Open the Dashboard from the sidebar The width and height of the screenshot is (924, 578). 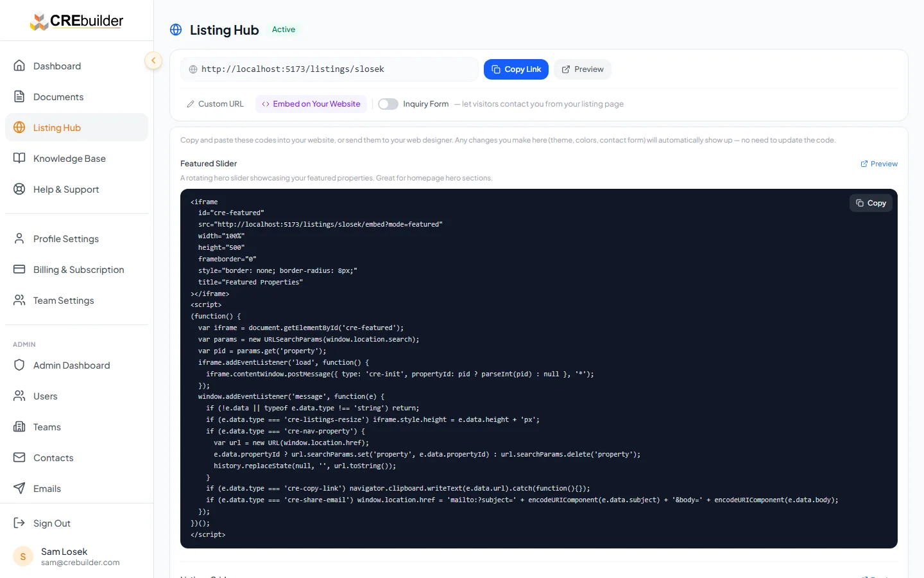56,66
